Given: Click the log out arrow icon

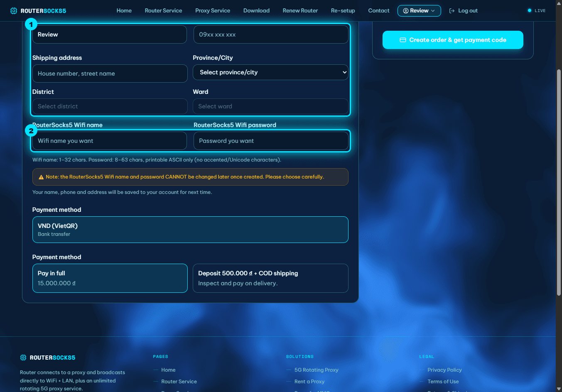Looking at the screenshot, I should [x=452, y=11].
